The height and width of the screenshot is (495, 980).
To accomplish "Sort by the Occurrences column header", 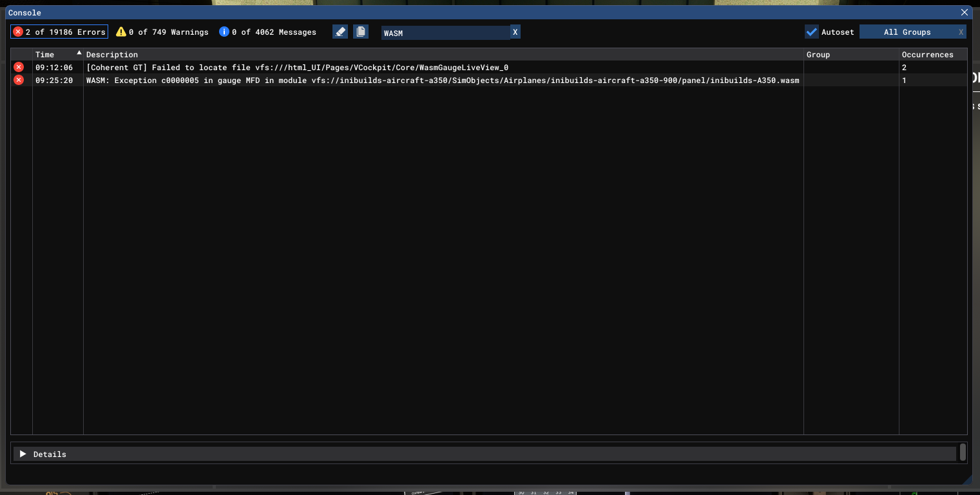I will click(927, 55).
